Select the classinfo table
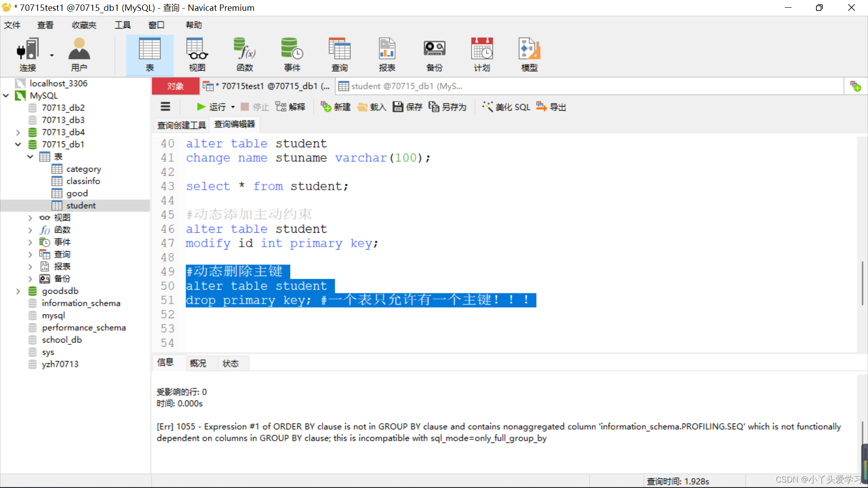Screen dimensions: 868x488 coord(83,181)
